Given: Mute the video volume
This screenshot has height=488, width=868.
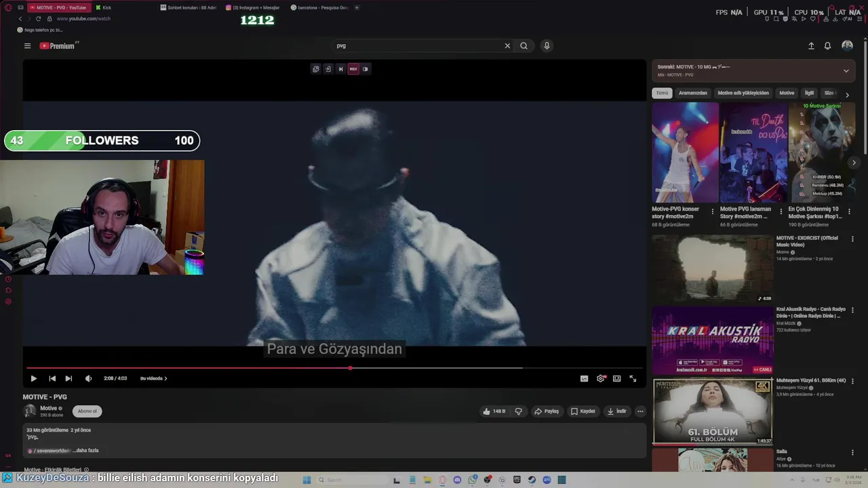Looking at the screenshot, I should (88, 379).
